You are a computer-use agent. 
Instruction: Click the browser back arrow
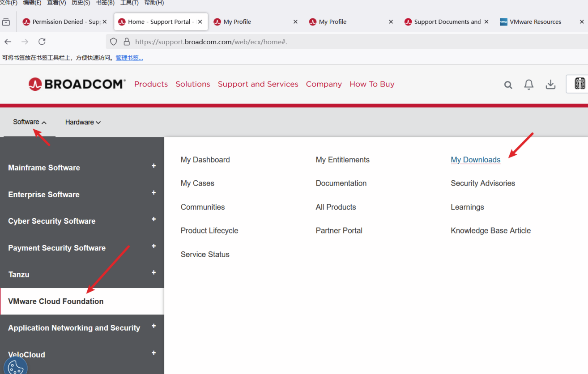pos(8,42)
